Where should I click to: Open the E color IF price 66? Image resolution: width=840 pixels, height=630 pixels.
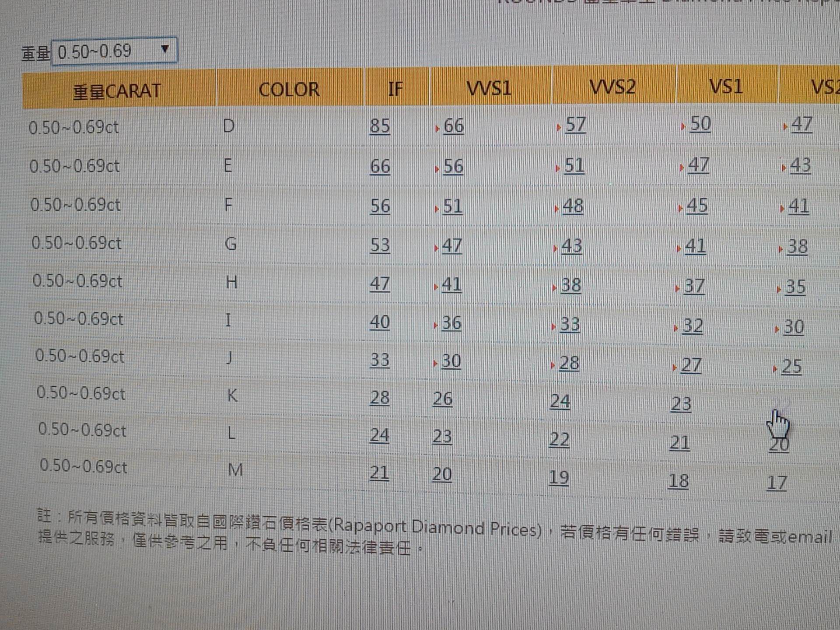click(x=380, y=166)
